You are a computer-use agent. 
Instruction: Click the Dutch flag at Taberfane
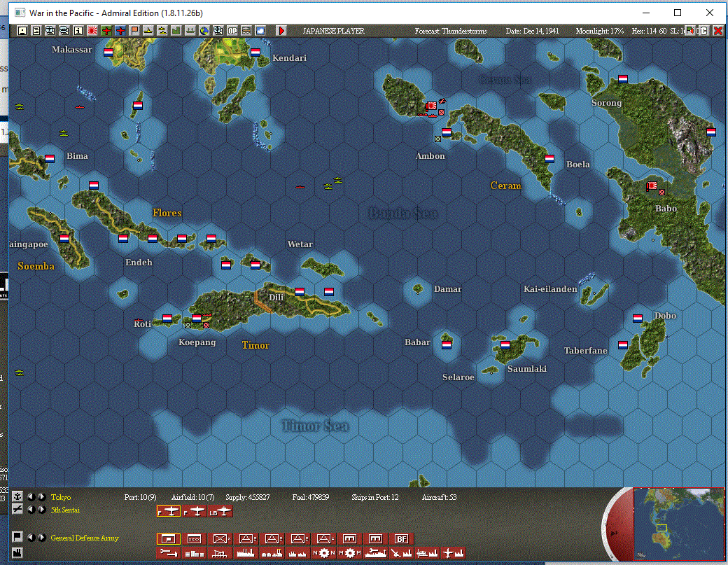click(623, 345)
